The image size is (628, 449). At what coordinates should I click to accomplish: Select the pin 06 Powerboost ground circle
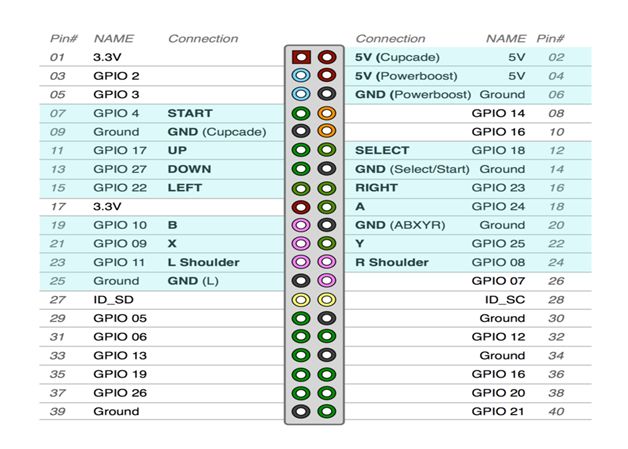pos(326,94)
